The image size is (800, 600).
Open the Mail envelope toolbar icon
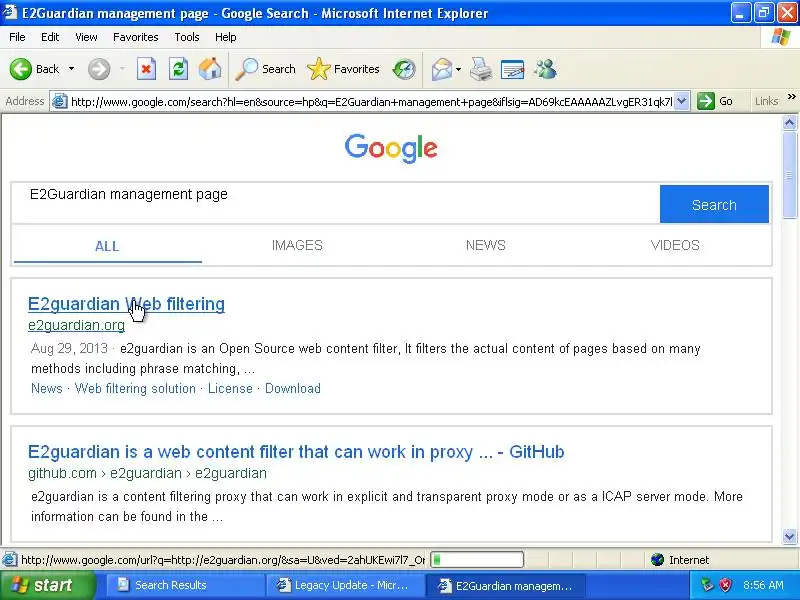[x=442, y=69]
